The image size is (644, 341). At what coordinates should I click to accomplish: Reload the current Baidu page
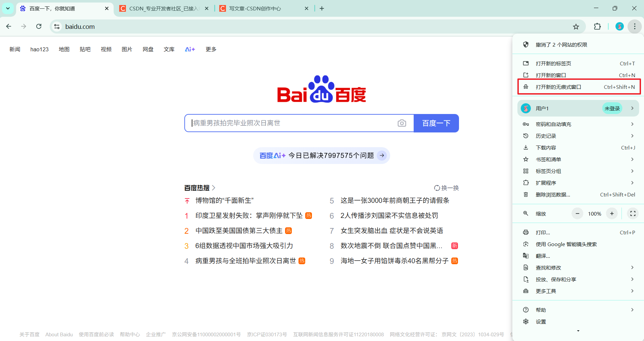(x=39, y=26)
